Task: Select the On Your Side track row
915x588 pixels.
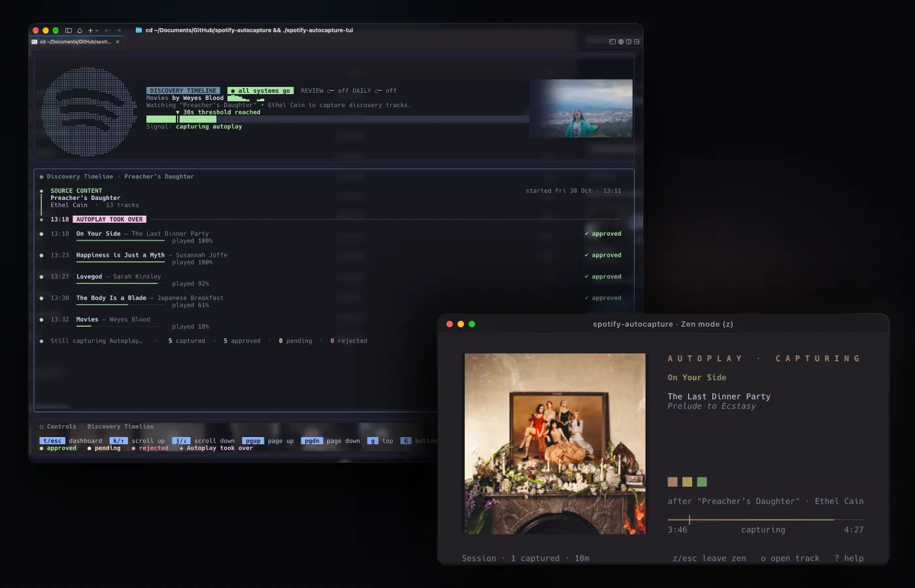Action: pyautogui.click(x=330, y=237)
